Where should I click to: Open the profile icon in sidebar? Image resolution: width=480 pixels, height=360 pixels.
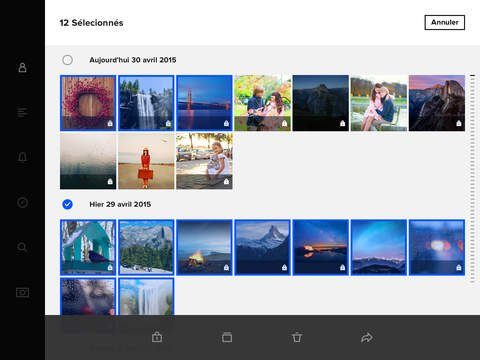click(22, 67)
